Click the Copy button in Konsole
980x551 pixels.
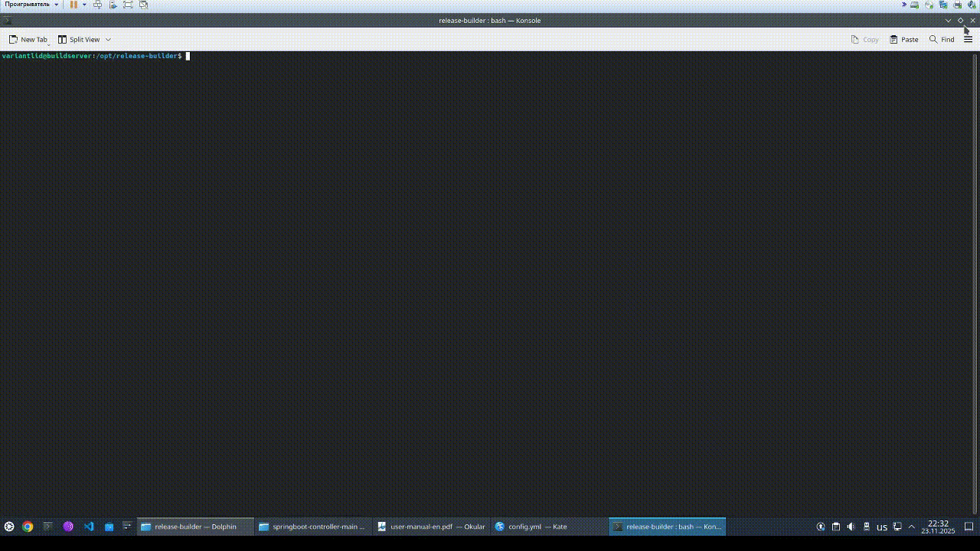865,39
